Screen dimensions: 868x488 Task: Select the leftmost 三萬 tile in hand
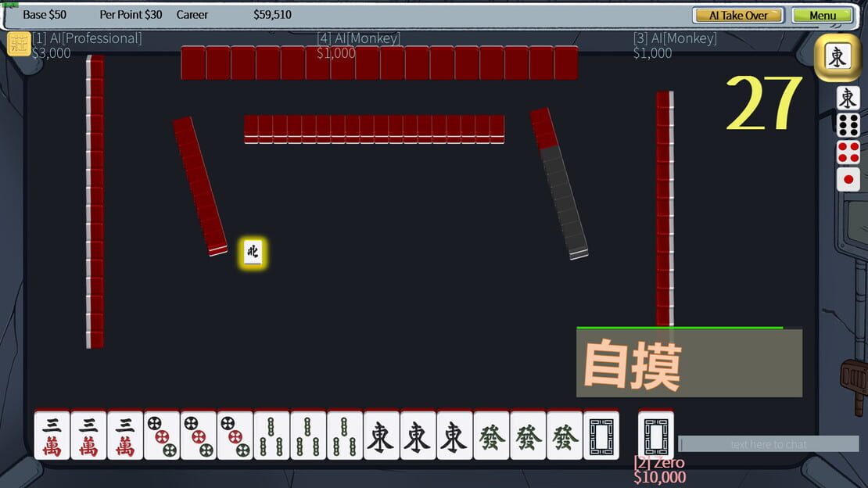click(x=52, y=436)
